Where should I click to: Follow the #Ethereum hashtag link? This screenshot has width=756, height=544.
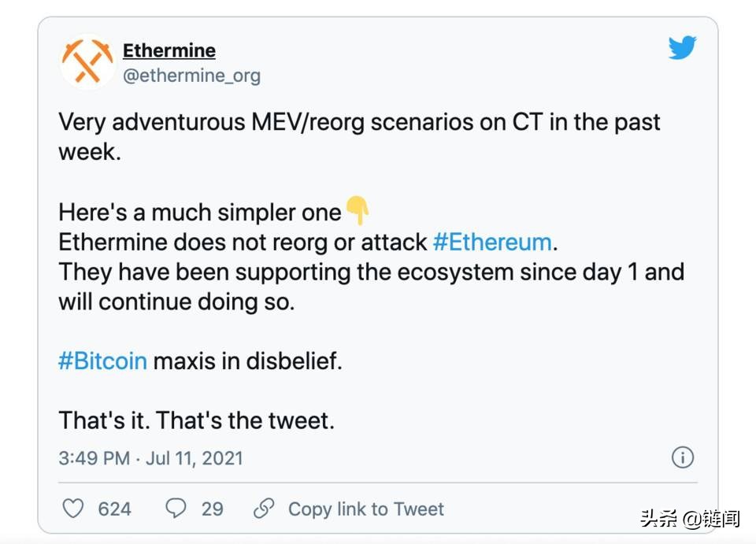(x=492, y=241)
